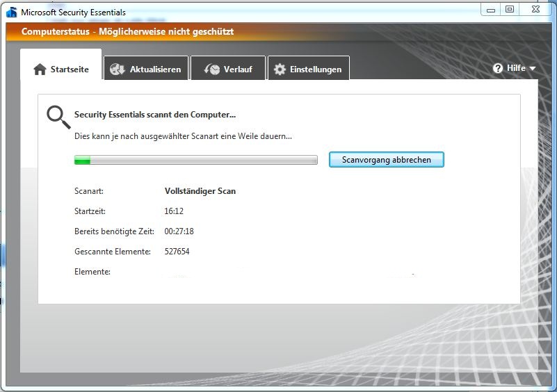557x392 pixels.
Task: Click the 'Bereits benötigte Zeit:' label
Action: click(x=114, y=231)
